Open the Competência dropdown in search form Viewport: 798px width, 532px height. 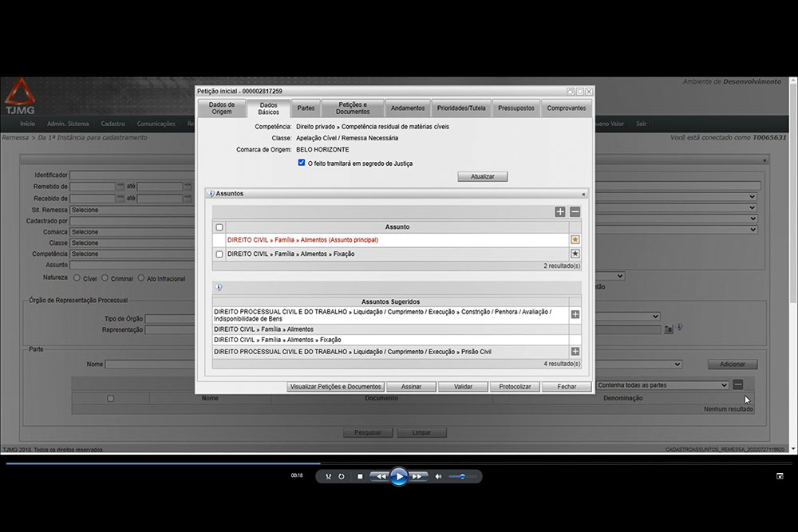click(x=132, y=254)
